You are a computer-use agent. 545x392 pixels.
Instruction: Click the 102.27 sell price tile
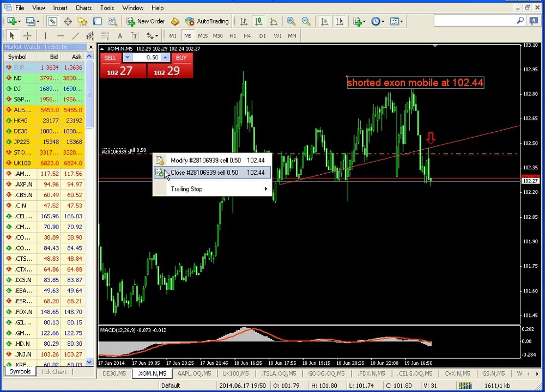(123, 71)
